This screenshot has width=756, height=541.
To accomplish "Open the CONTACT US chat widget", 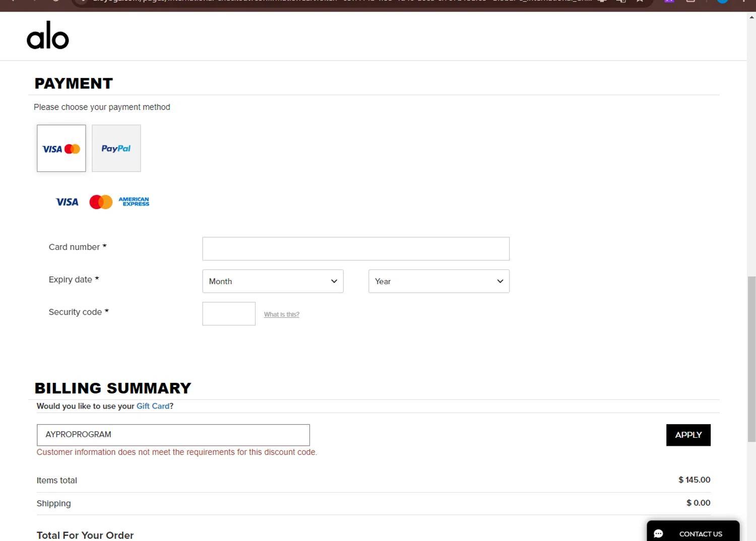I will coord(693,531).
